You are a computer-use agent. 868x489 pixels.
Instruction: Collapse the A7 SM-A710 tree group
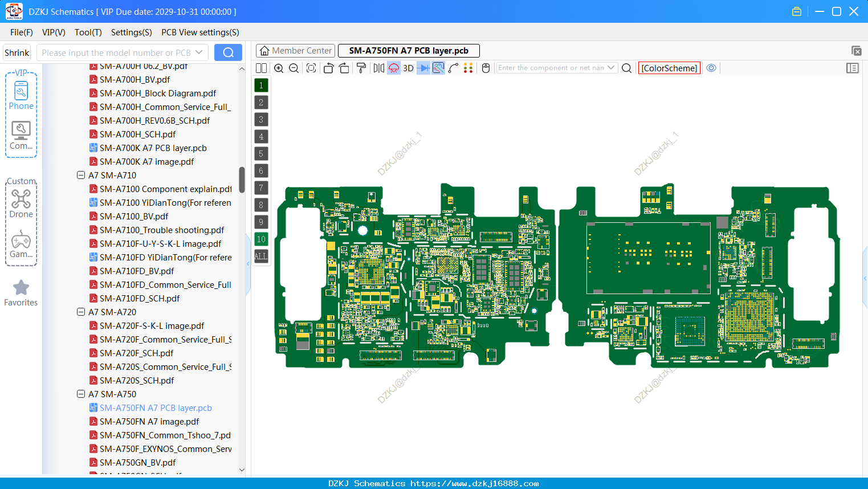[x=81, y=175]
